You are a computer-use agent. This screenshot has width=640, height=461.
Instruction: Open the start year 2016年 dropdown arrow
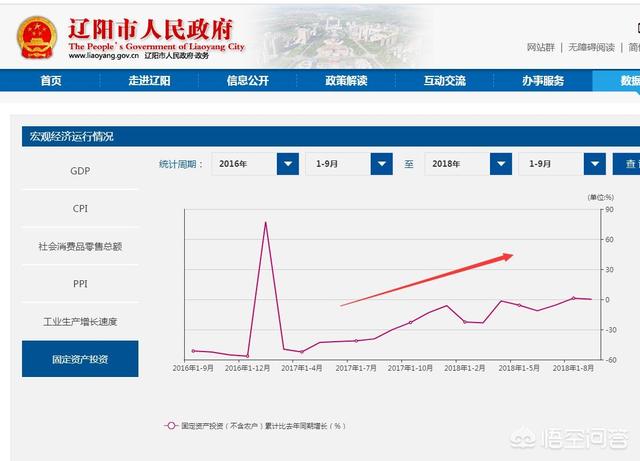(x=288, y=164)
